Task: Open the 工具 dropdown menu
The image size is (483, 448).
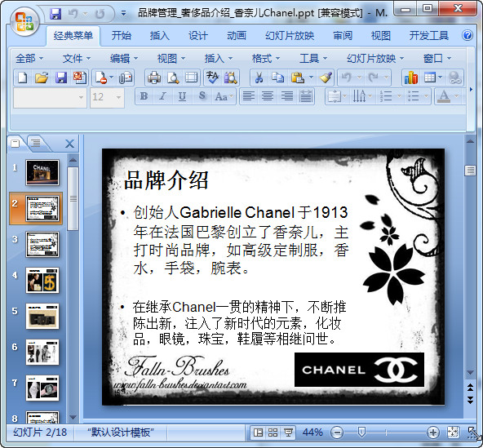Action: tap(313, 58)
